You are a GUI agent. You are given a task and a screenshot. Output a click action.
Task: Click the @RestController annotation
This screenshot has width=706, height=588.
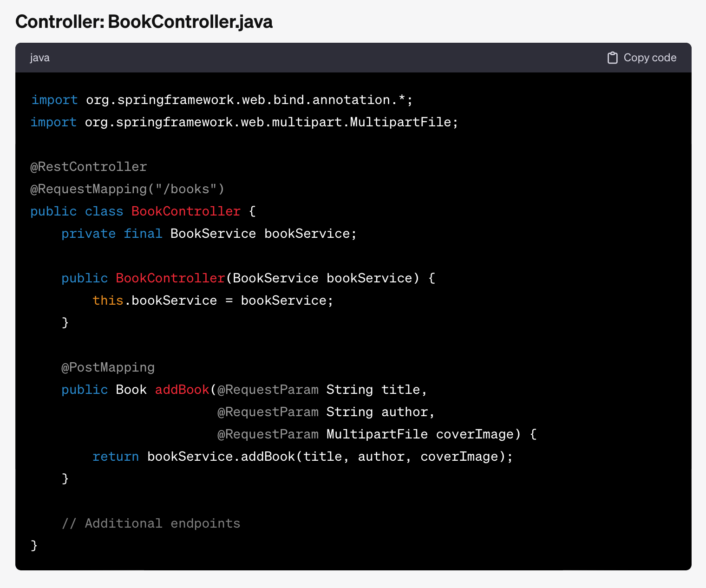(x=89, y=167)
